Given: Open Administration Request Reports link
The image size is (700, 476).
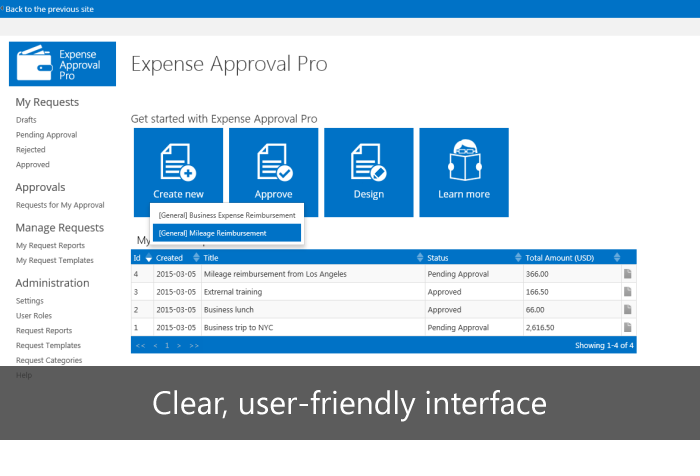Looking at the screenshot, I should click(44, 330).
